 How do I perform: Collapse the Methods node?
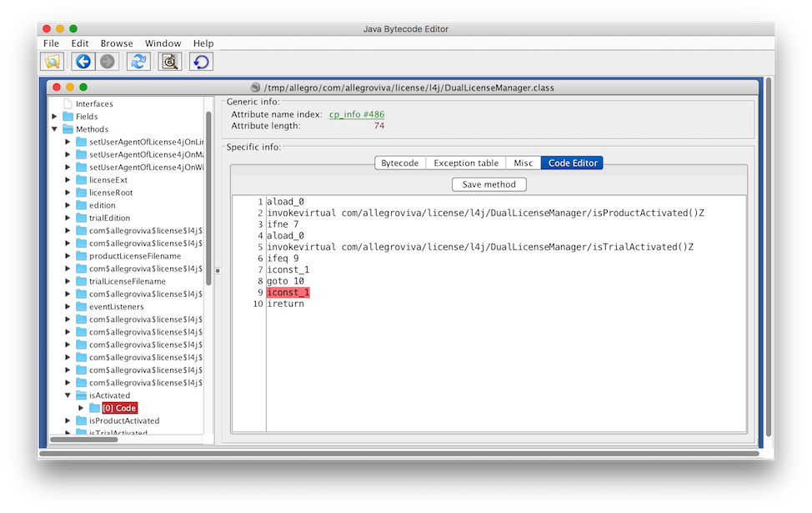click(x=54, y=129)
